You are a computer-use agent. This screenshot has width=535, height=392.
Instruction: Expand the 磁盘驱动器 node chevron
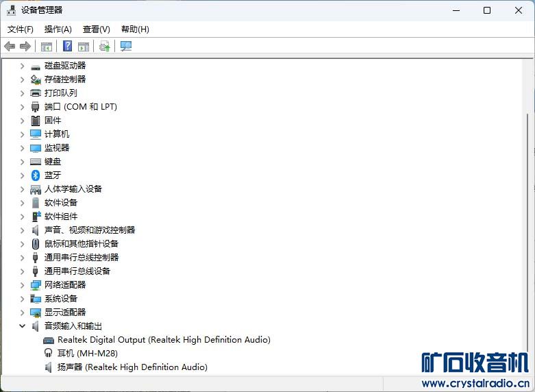(x=22, y=66)
